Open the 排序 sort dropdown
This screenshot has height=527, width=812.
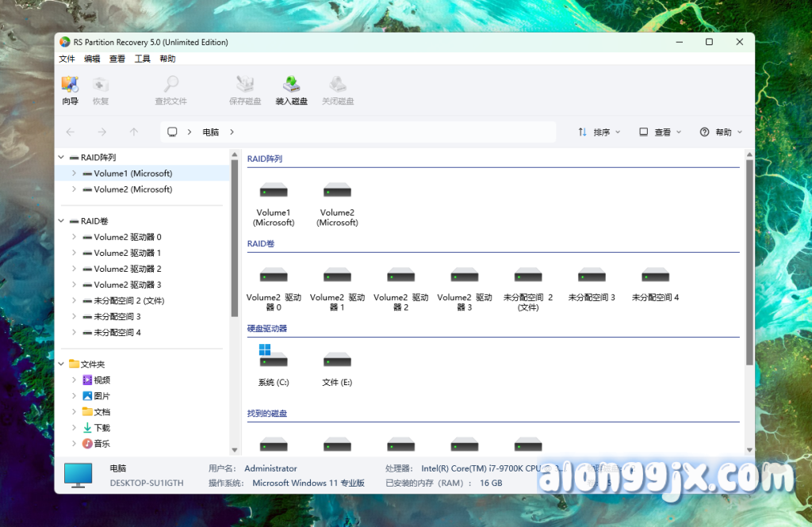coord(599,132)
